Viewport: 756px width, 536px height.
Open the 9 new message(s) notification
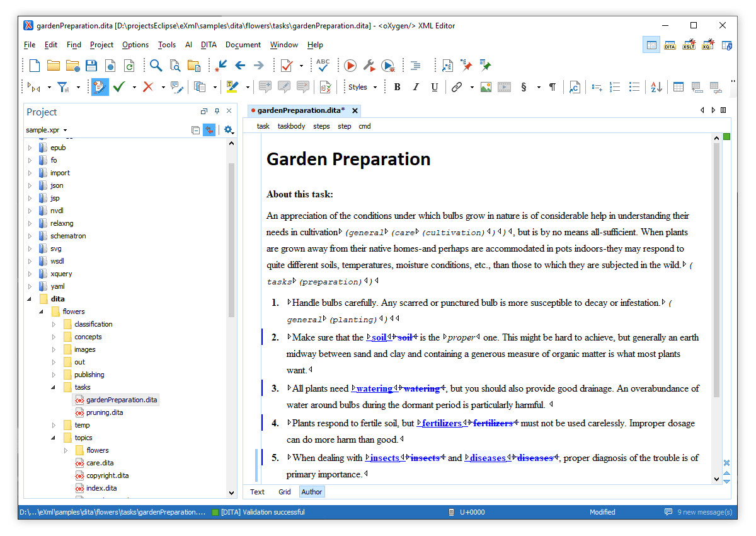(x=699, y=512)
